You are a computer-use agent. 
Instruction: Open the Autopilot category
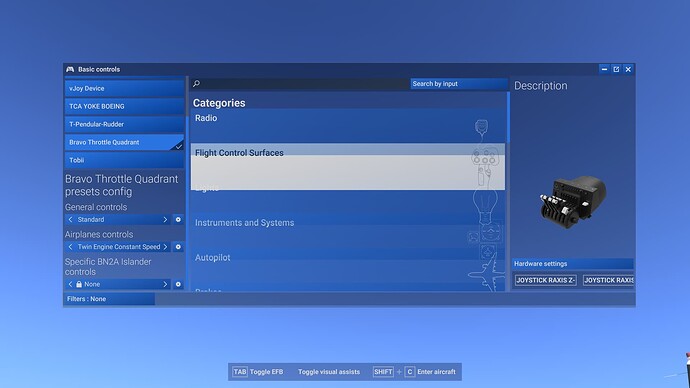348,265
